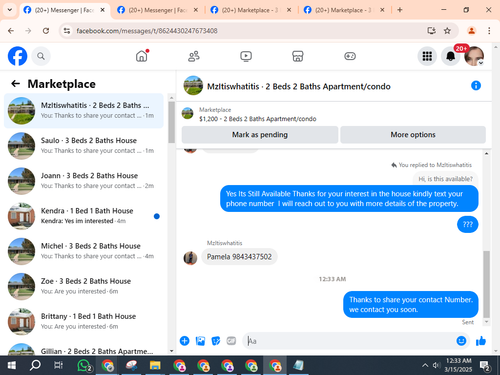
Task: Open Gillian 2 Beds 2 Baths Apartment chat
Action: (x=84, y=348)
